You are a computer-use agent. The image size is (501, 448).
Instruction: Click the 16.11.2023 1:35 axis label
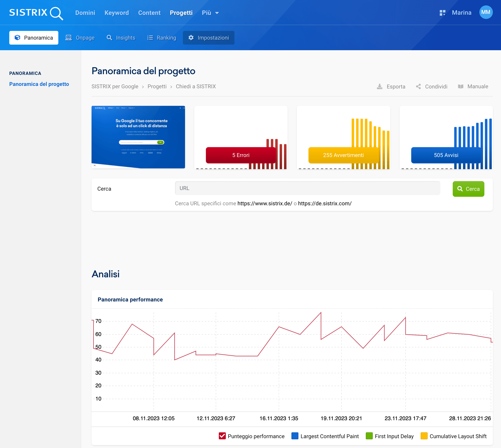(x=279, y=418)
